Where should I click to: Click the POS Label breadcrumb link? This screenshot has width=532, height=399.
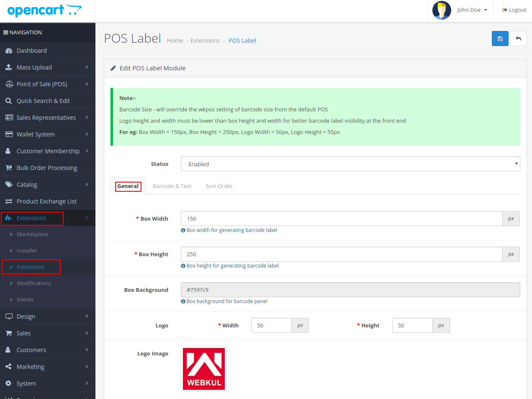point(242,41)
